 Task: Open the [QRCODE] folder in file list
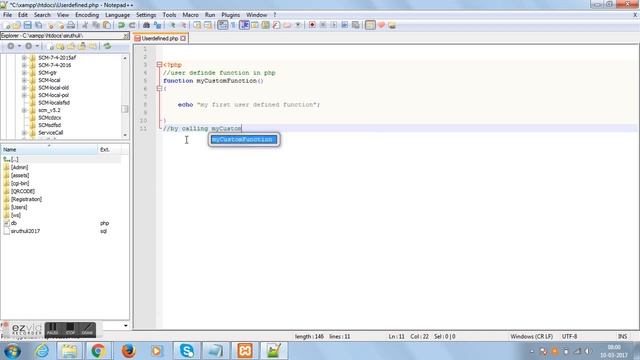point(22,191)
